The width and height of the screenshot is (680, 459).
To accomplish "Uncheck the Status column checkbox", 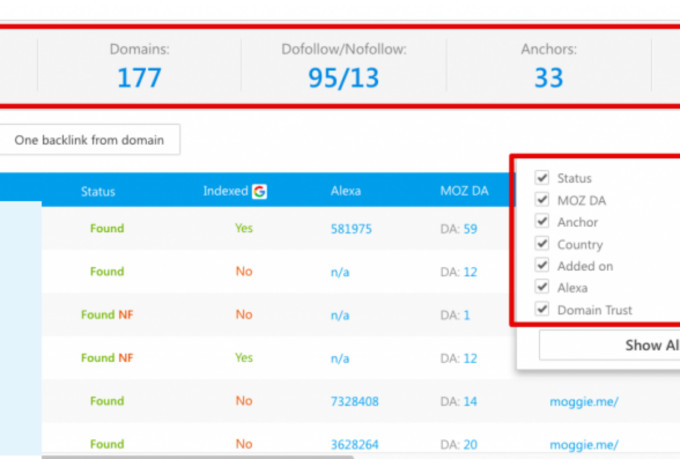I will coord(542,178).
